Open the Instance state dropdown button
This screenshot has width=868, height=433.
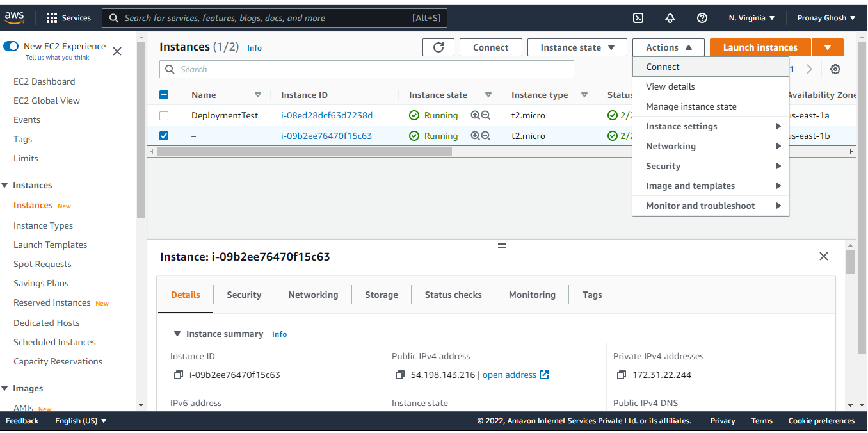tap(577, 47)
